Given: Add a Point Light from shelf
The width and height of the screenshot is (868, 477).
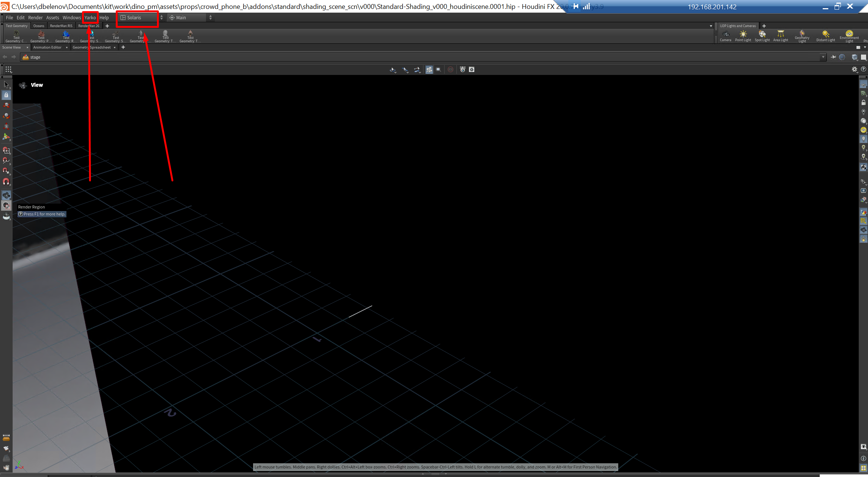Looking at the screenshot, I should pyautogui.click(x=743, y=36).
